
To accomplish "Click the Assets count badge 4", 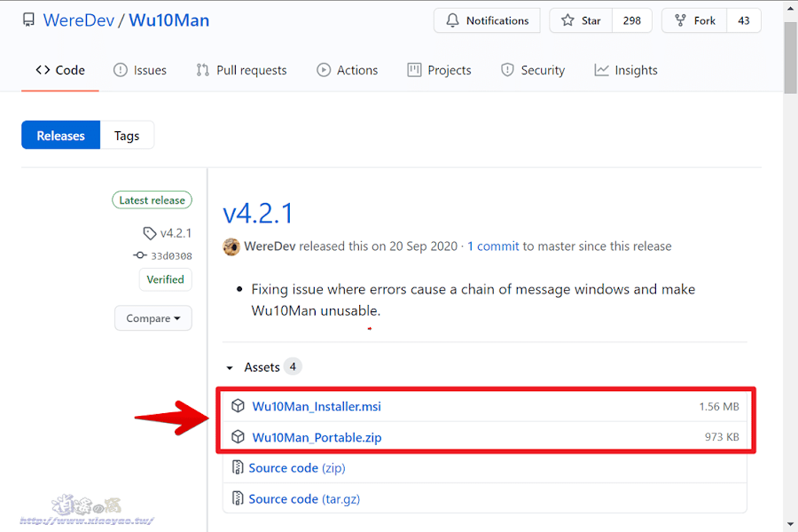I will (x=293, y=366).
